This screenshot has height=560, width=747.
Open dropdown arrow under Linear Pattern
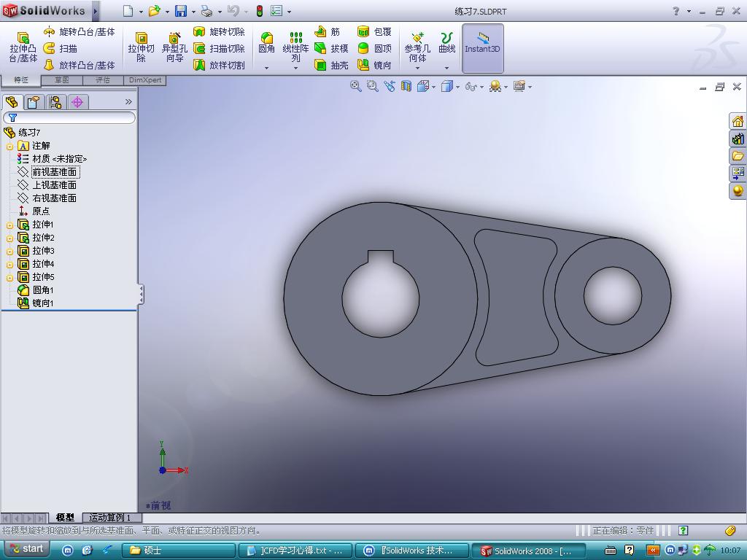click(296, 68)
